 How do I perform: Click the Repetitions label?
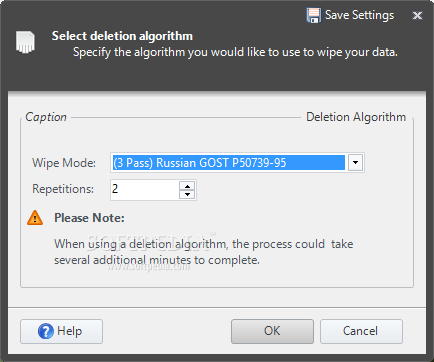pos(63,189)
